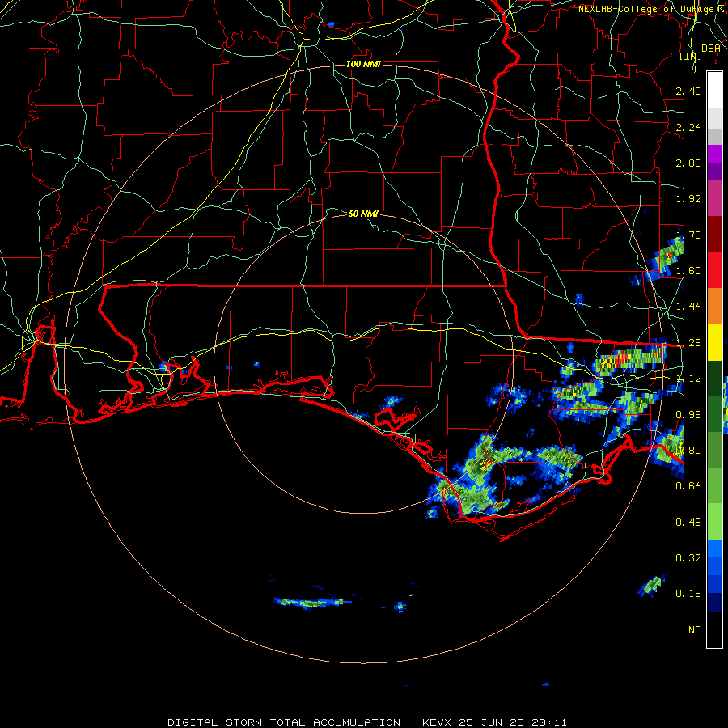Viewport: 728px width, 728px height.
Task: Pick the white swatch atop the color scale
Action: pos(714,91)
